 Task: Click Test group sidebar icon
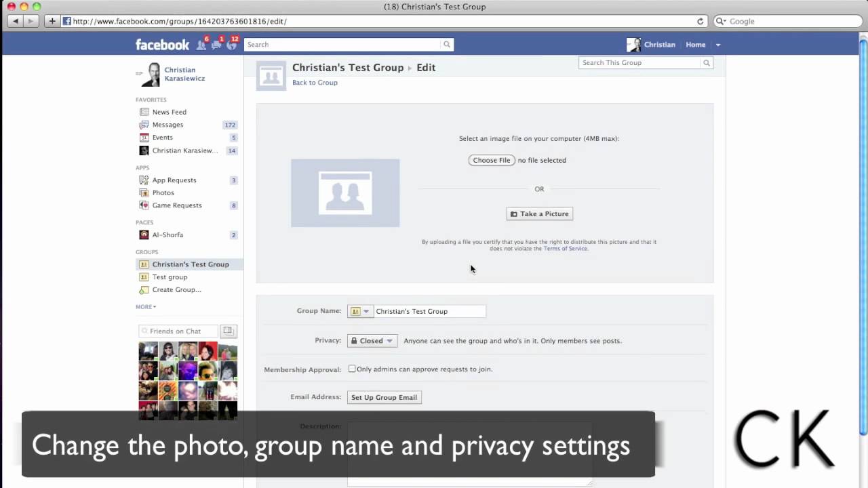(x=144, y=277)
